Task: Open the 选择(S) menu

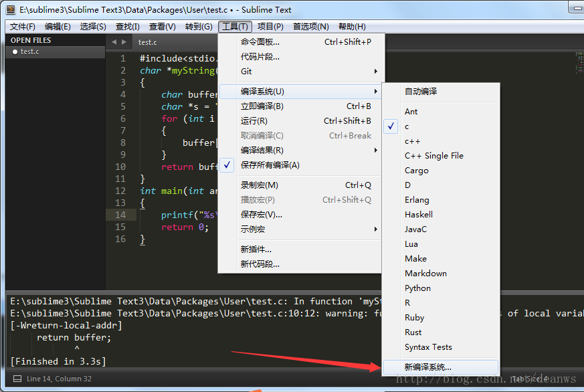Action: [93, 27]
